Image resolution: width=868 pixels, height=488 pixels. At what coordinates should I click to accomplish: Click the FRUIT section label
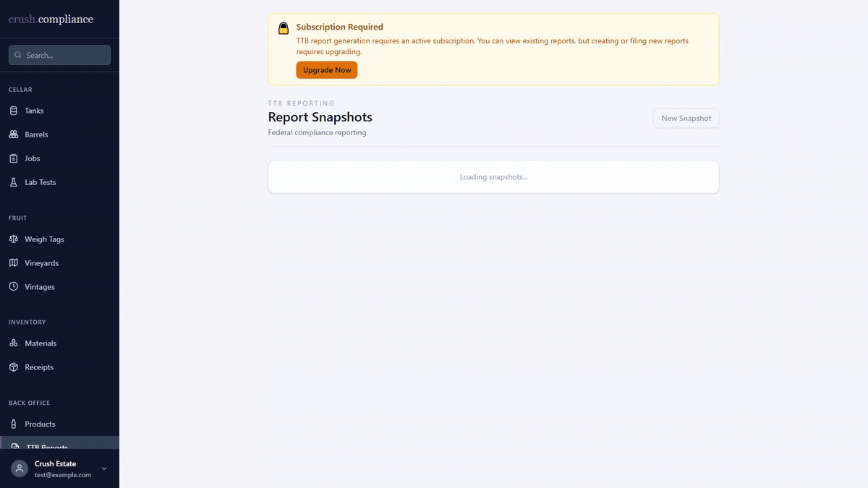pyautogui.click(x=18, y=218)
